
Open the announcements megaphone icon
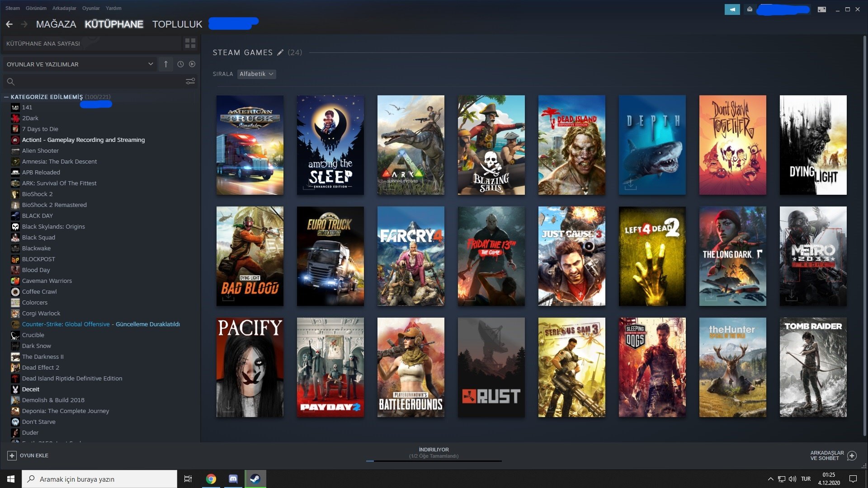click(x=732, y=9)
